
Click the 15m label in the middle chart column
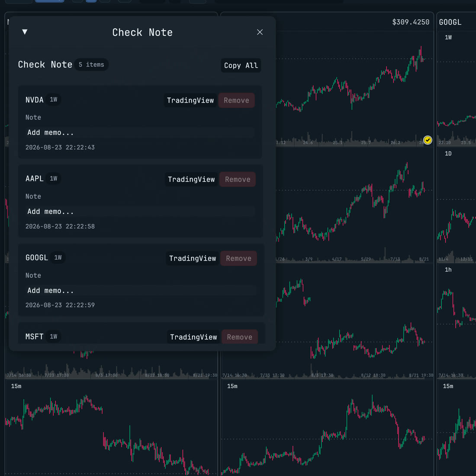(232, 386)
